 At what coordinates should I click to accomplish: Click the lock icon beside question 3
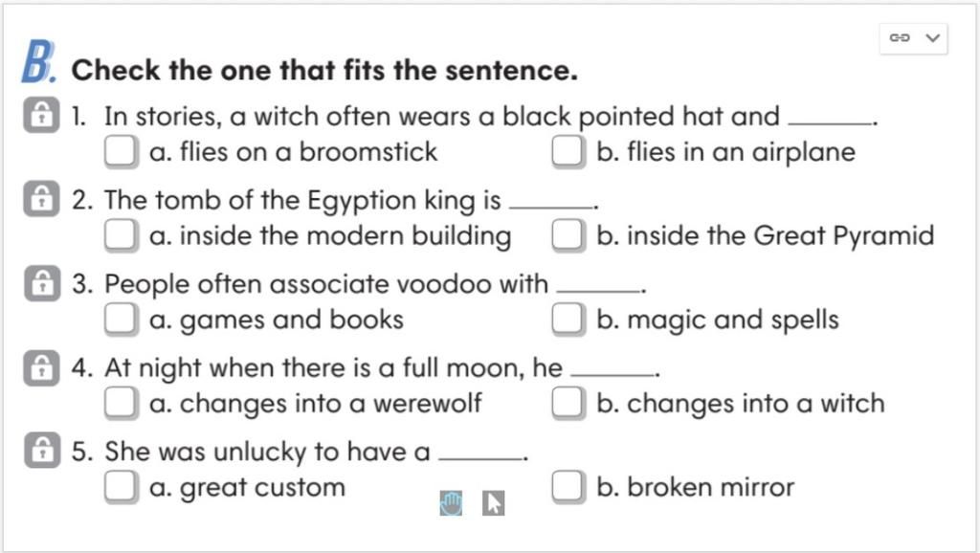coord(42,283)
